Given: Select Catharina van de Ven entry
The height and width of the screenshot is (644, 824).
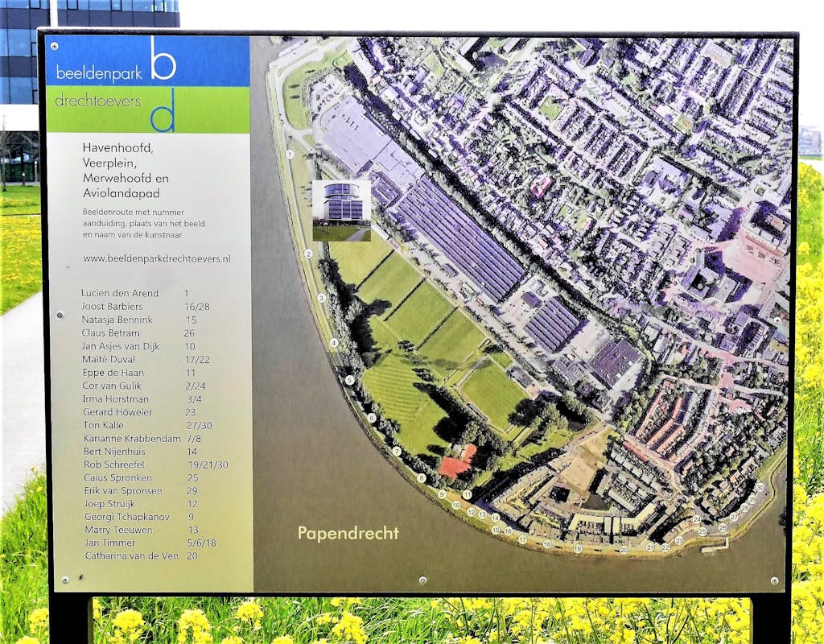Looking at the screenshot, I should (x=130, y=555).
